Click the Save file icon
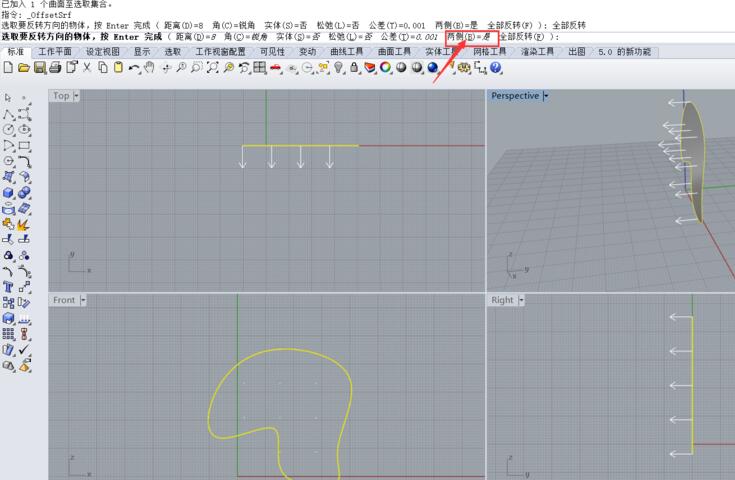Screen dimensions: 735x480 pos(40,67)
